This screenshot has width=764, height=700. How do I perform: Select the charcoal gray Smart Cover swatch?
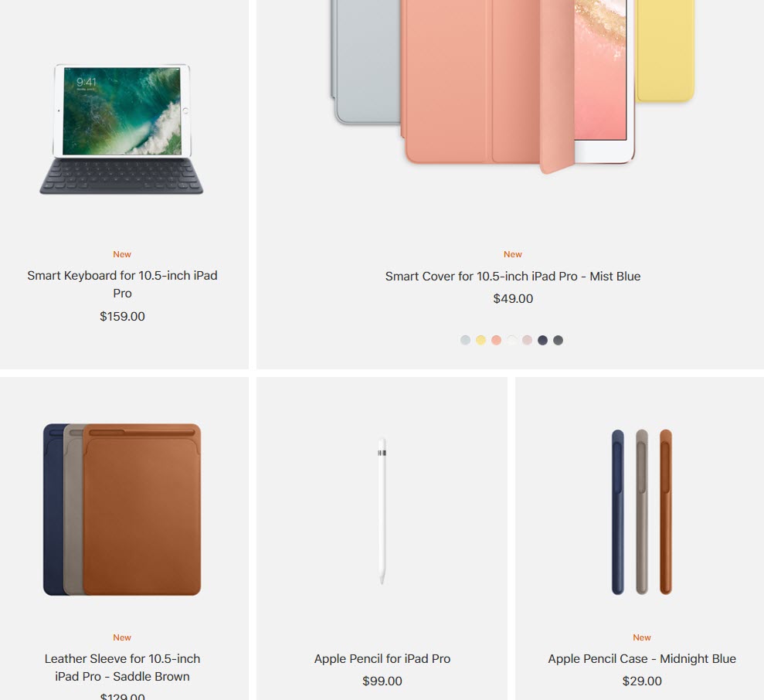(558, 340)
